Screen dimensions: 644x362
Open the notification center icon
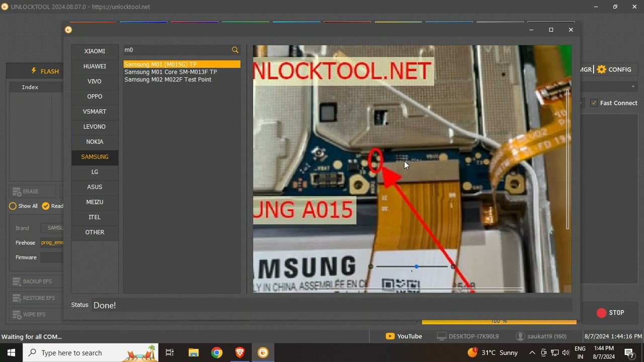pos(629,353)
